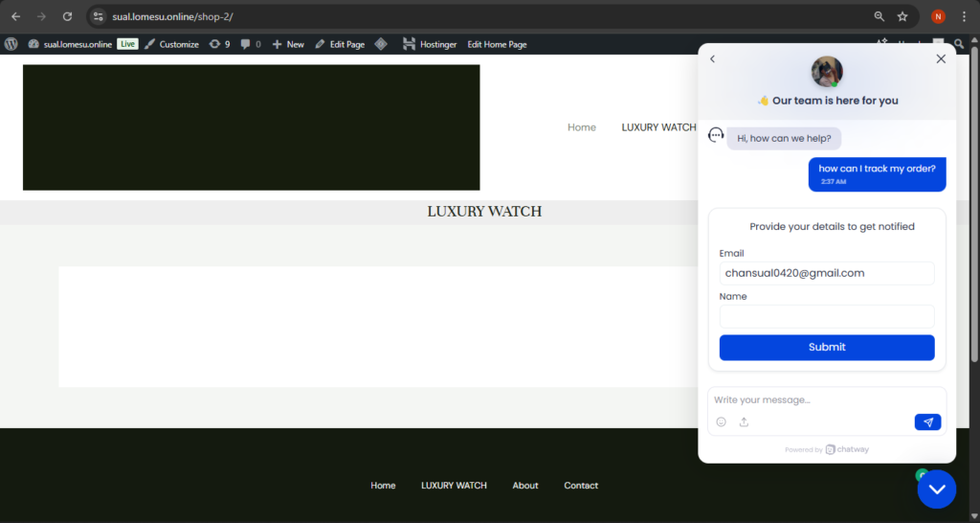Open the + New content menu
This screenshot has width=980, height=523.
coord(288,44)
